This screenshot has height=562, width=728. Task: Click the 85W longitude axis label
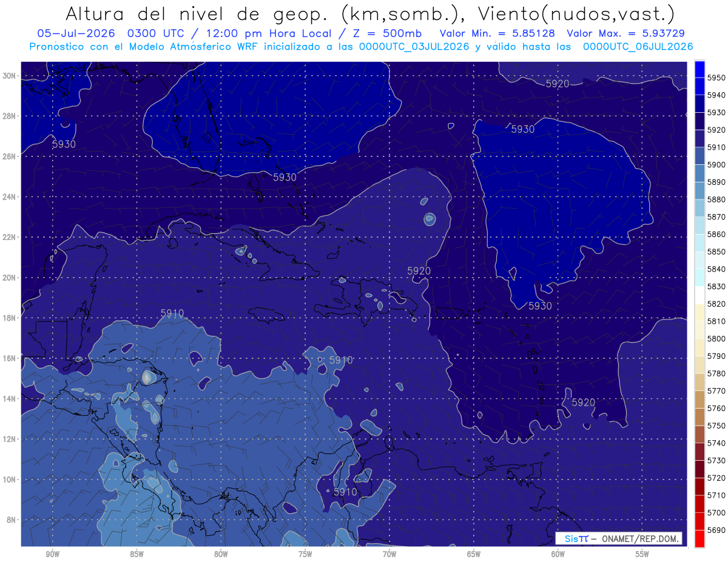136,554
